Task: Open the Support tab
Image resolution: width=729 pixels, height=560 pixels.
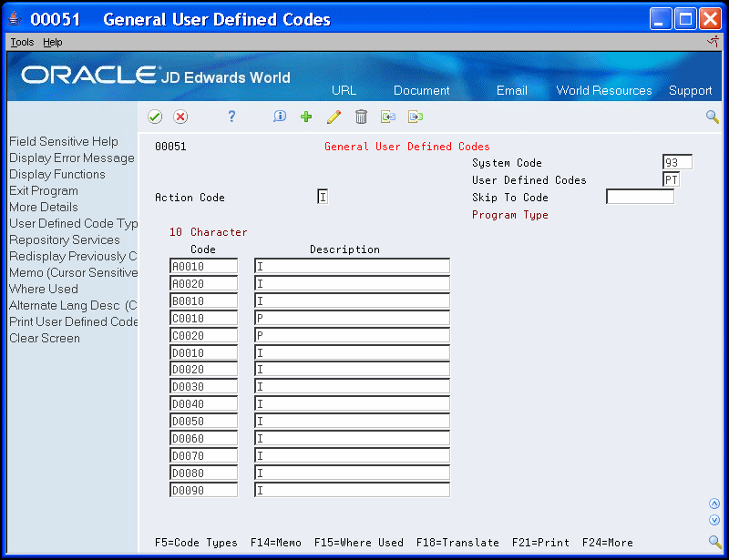Action: pyautogui.click(x=690, y=90)
